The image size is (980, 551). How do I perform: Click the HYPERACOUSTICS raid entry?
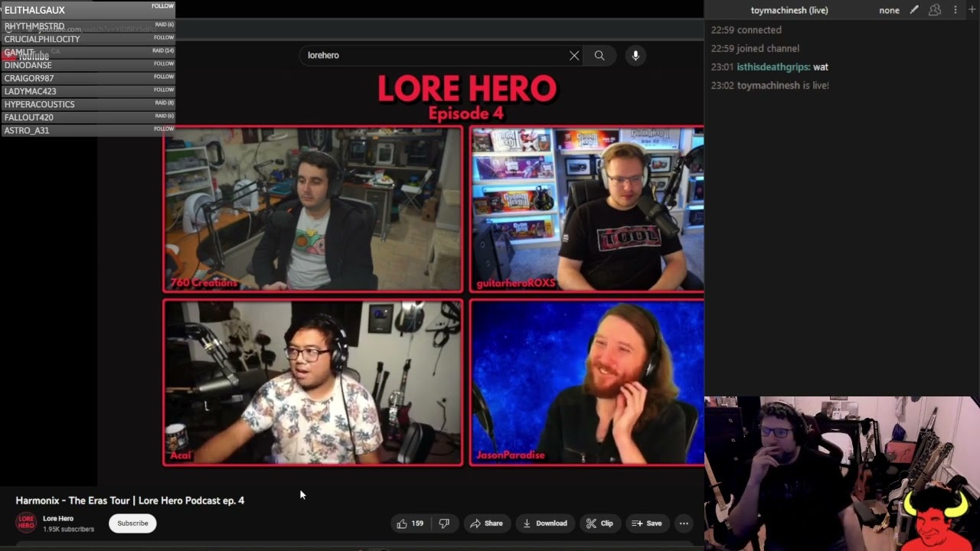pos(88,104)
